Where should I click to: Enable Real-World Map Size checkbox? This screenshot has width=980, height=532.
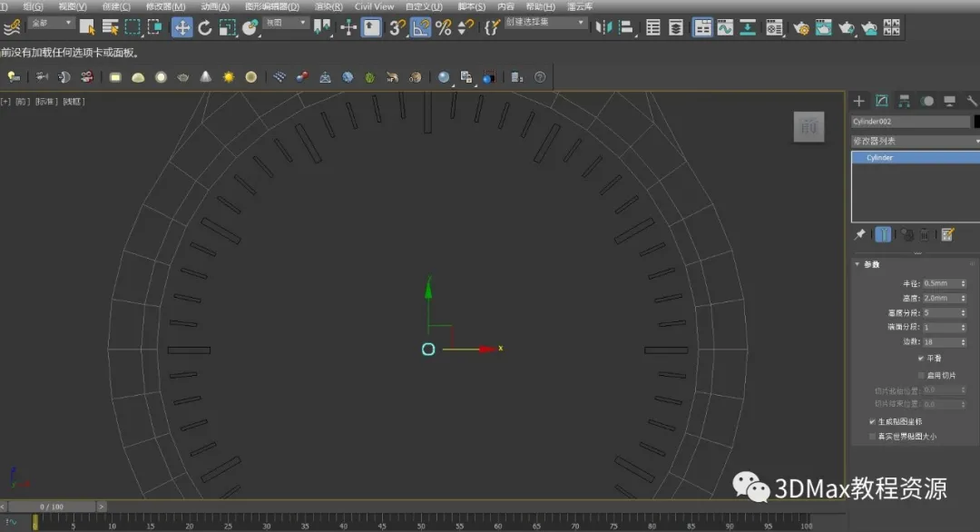click(872, 437)
